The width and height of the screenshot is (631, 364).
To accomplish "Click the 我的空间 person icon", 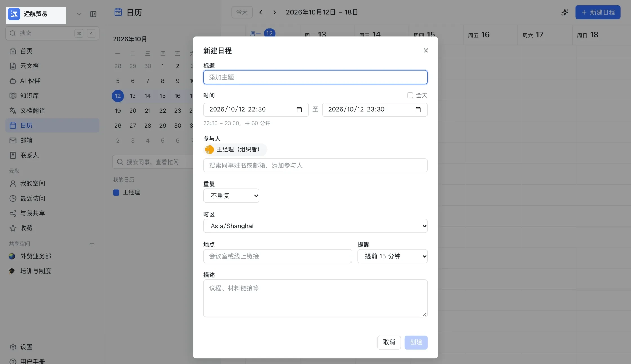I will point(13,184).
